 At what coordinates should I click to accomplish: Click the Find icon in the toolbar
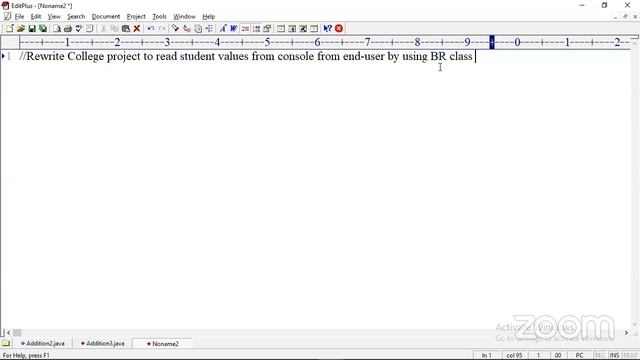176,29
